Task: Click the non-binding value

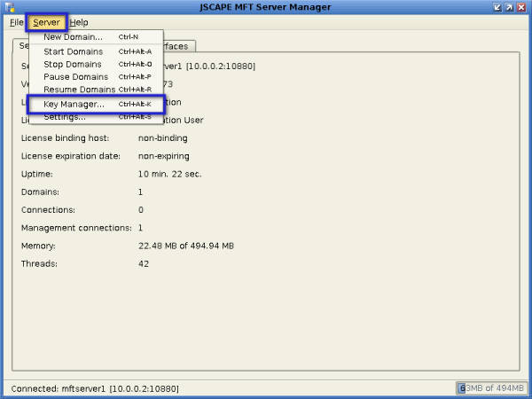Action: 163,138
